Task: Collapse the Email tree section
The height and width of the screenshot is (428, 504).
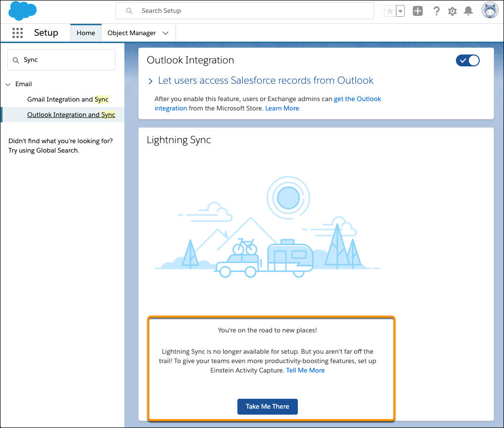Action: (x=8, y=84)
